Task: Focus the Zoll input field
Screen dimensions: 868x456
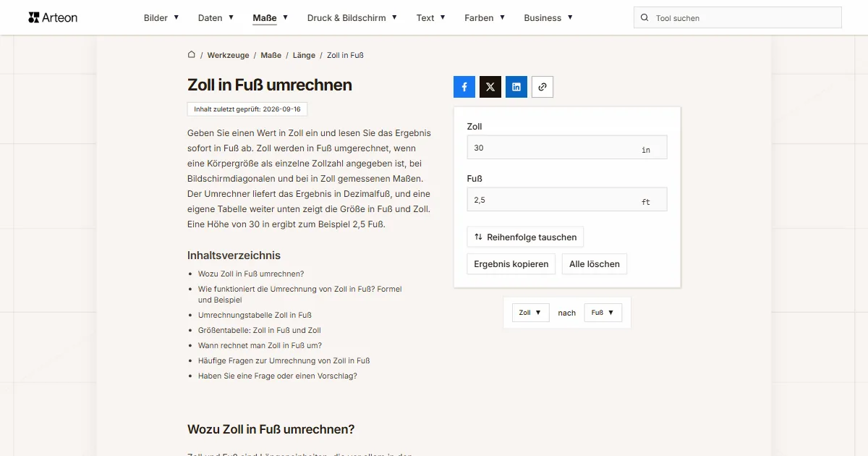Action: pyautogui.click(x=567, y=148)
